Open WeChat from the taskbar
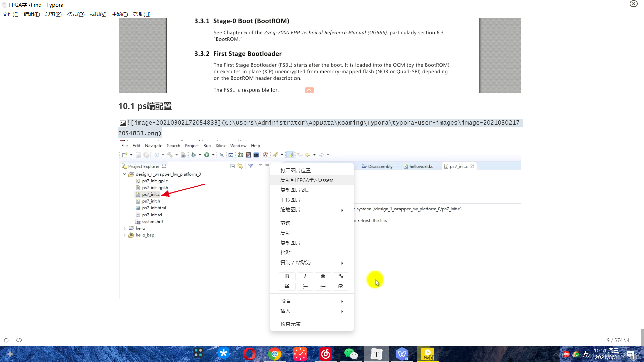Image resolution: width=644 pixels, height=362 pixels. [x=351, y=354]
